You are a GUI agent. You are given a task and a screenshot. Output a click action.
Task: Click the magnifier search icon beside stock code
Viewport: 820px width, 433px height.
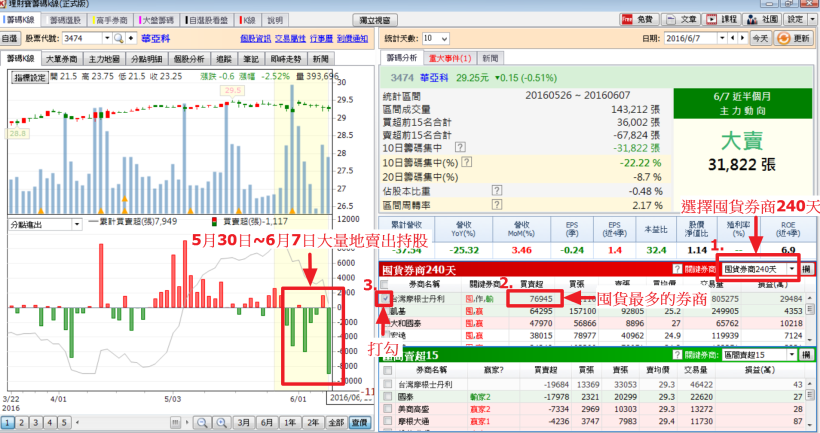pos(119,38)
